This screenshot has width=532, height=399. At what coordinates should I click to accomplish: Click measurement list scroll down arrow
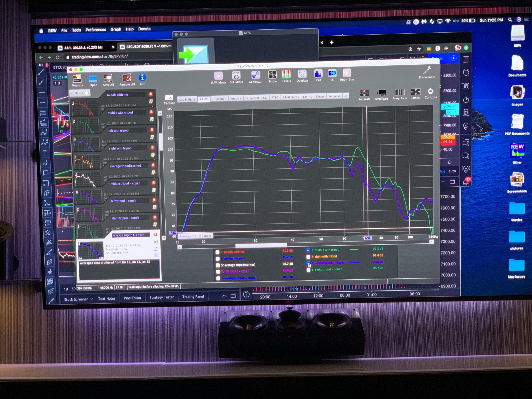(x=164, y=238)
